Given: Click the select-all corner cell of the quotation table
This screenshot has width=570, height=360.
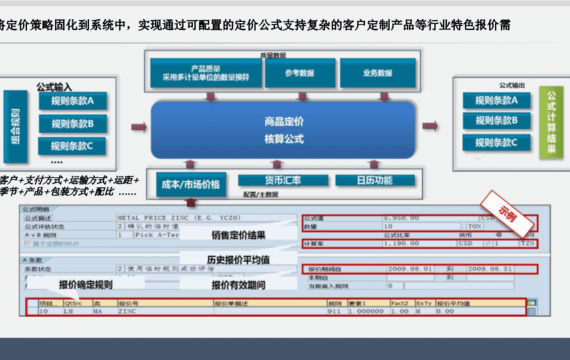Looking at the screenshot, I should click(x=33, y=303).
